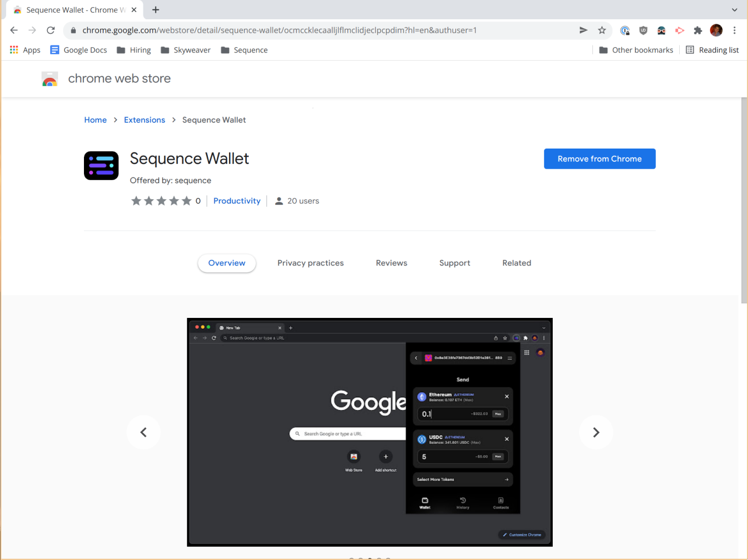The image size is (748, 560).
Task: Advance the screenshot carousel with right arrow
Action: click(x=596, y=432)
